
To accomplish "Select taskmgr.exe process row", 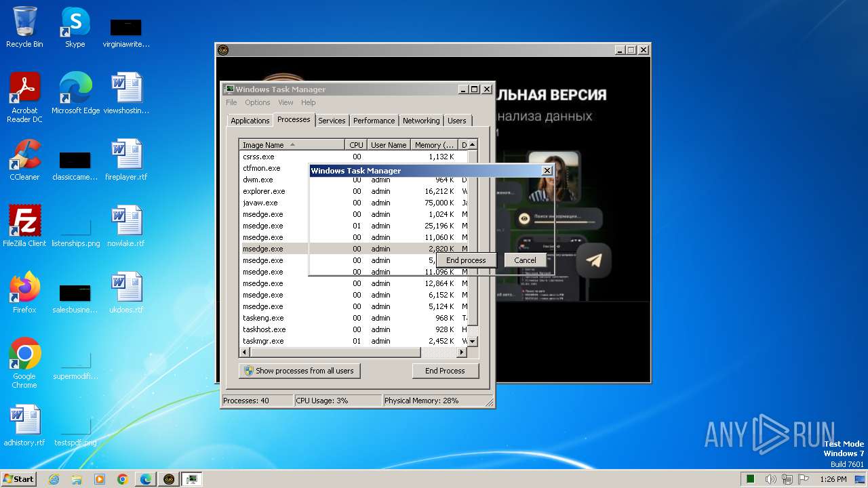I will point(353,341).
